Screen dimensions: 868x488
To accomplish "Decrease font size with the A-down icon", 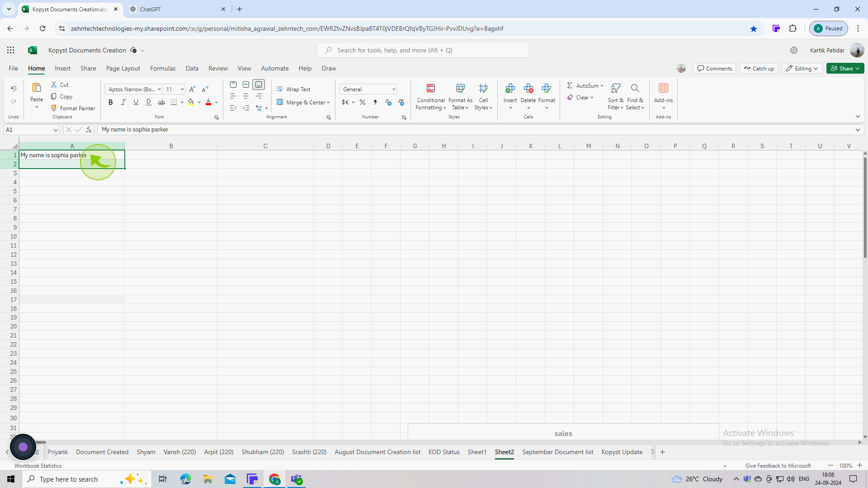I will [205, 89].
